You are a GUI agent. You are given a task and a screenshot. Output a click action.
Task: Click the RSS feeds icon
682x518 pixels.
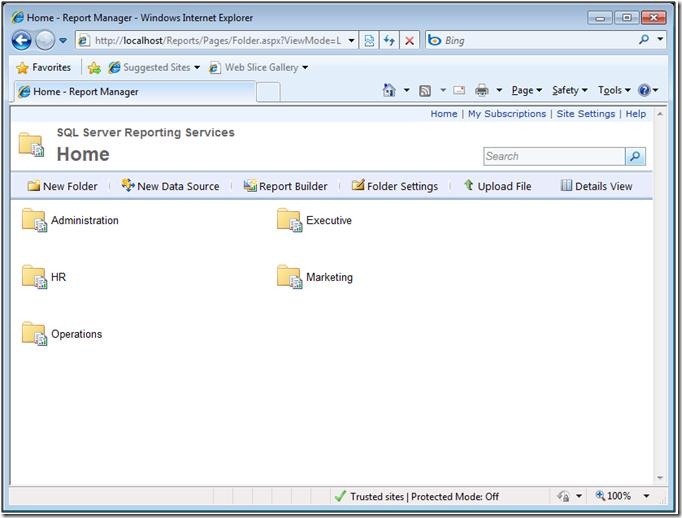(x=425, y=90)
